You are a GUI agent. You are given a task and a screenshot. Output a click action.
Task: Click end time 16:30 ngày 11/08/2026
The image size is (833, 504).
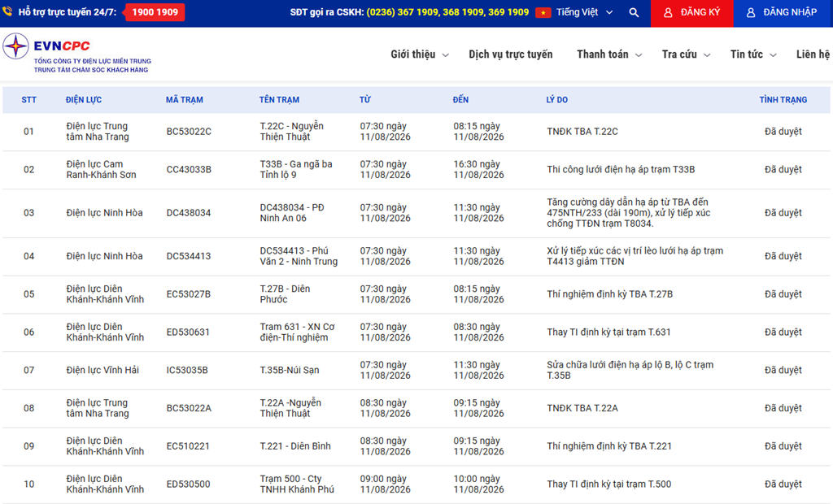(478, 170)
